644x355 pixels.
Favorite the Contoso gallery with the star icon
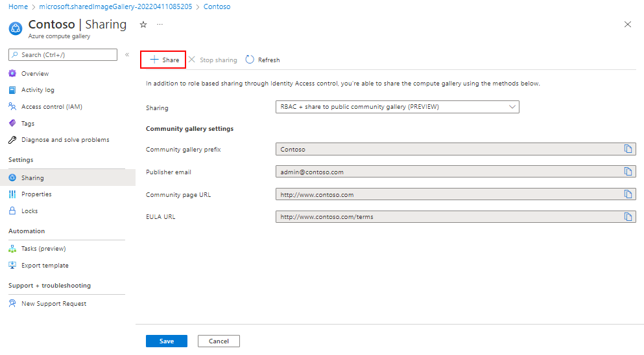click(143, 25)
